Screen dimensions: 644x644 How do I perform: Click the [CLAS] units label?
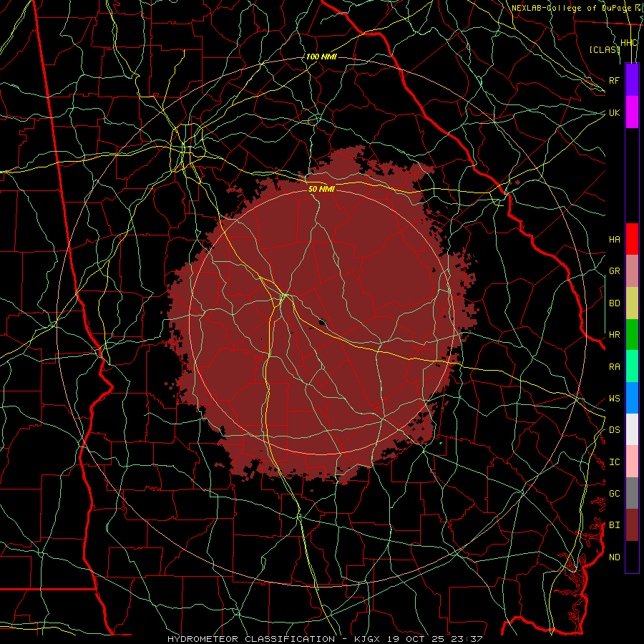click(x=604, y=49)
